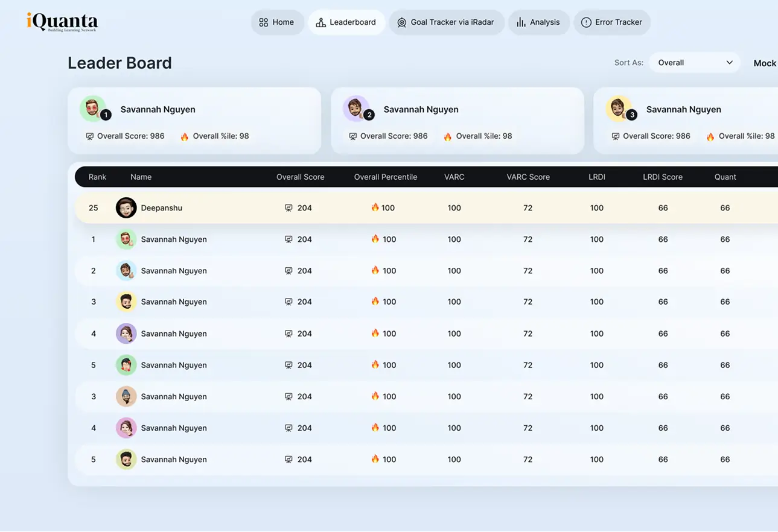The width and height of the screenshot is (778, 532).
Task: Click Deepanshu's VARC Score value 72
Action: [x=528, y=208]
